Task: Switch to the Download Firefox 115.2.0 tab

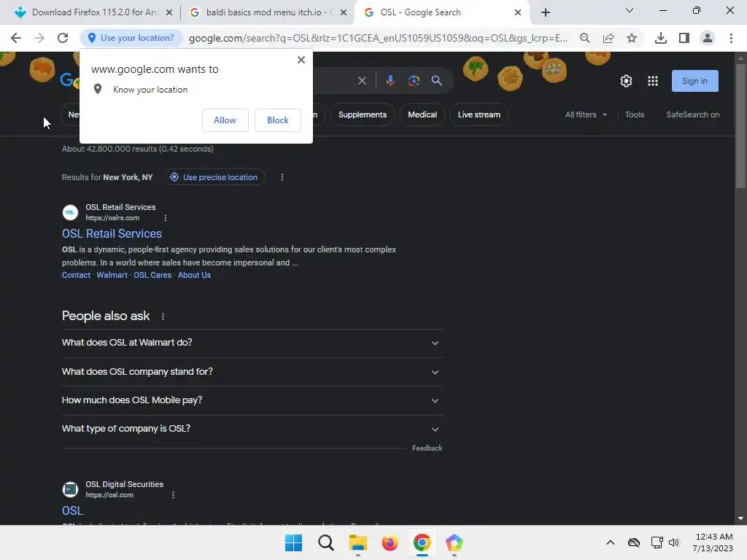Action: (93, 12)
